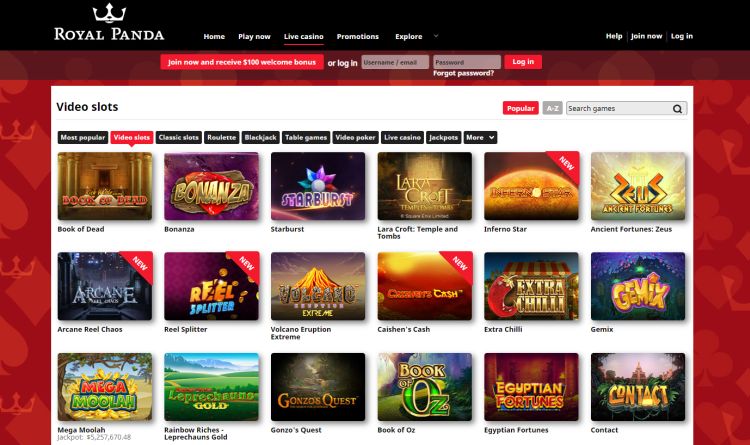The image size is (750, 445).
Task: Open the Starburst game tile
Action: point(318,186)
